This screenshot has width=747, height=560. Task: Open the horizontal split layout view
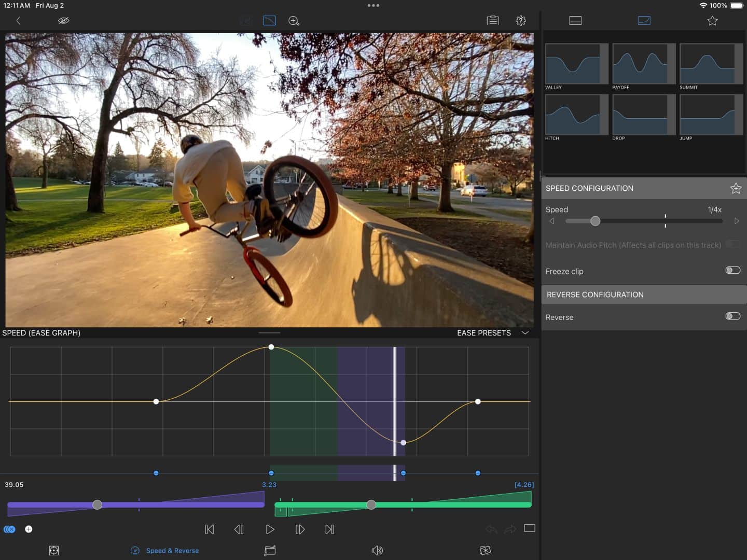[x=575, y=21]
